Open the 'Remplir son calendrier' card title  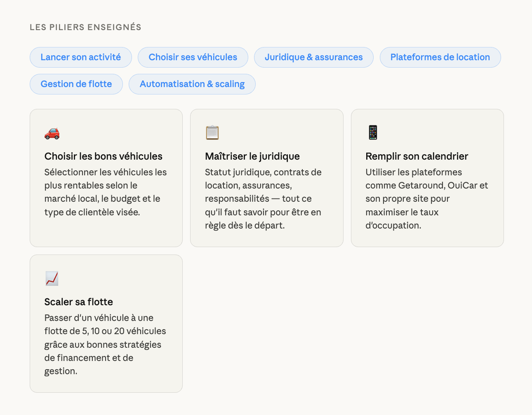point(417,156)
